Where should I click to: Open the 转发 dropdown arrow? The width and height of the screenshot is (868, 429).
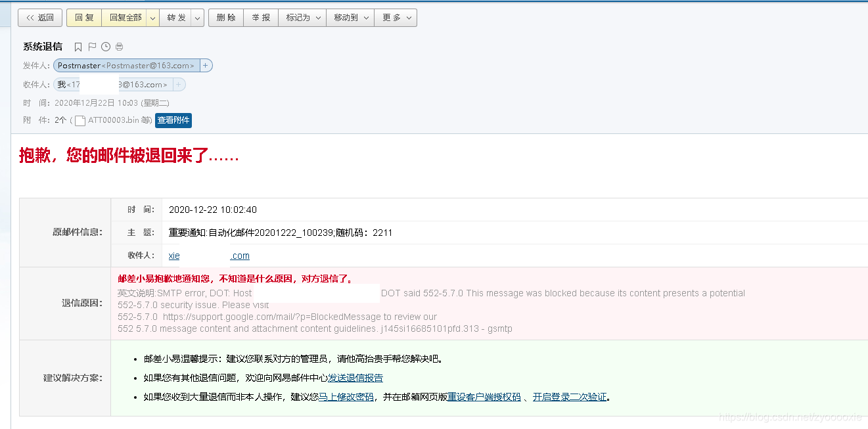pos(198,18)
